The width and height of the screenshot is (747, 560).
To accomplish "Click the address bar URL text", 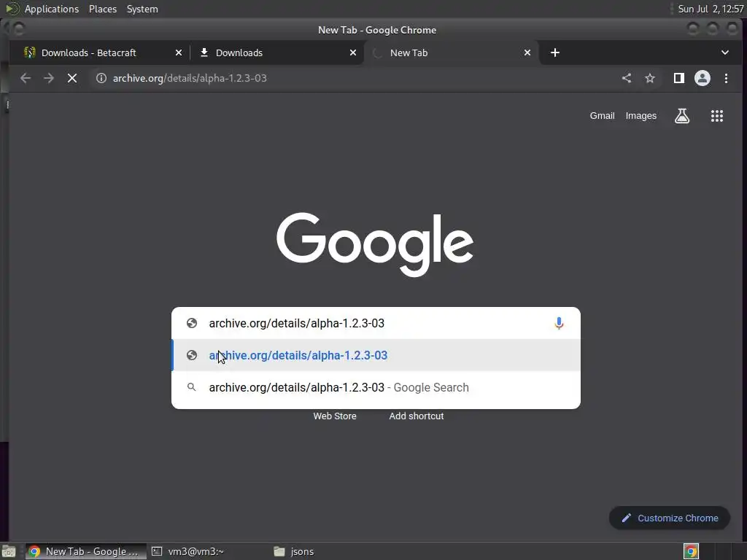I will coord(190,78).
